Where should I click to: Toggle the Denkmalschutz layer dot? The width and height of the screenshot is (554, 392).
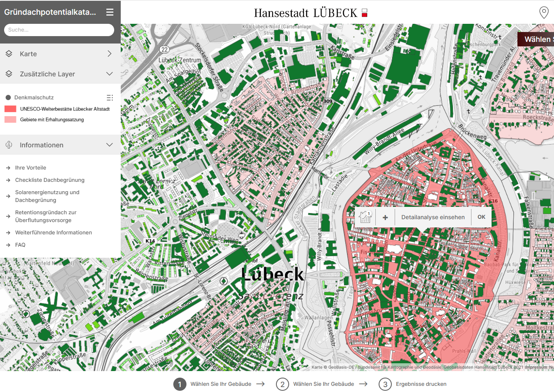8,98
